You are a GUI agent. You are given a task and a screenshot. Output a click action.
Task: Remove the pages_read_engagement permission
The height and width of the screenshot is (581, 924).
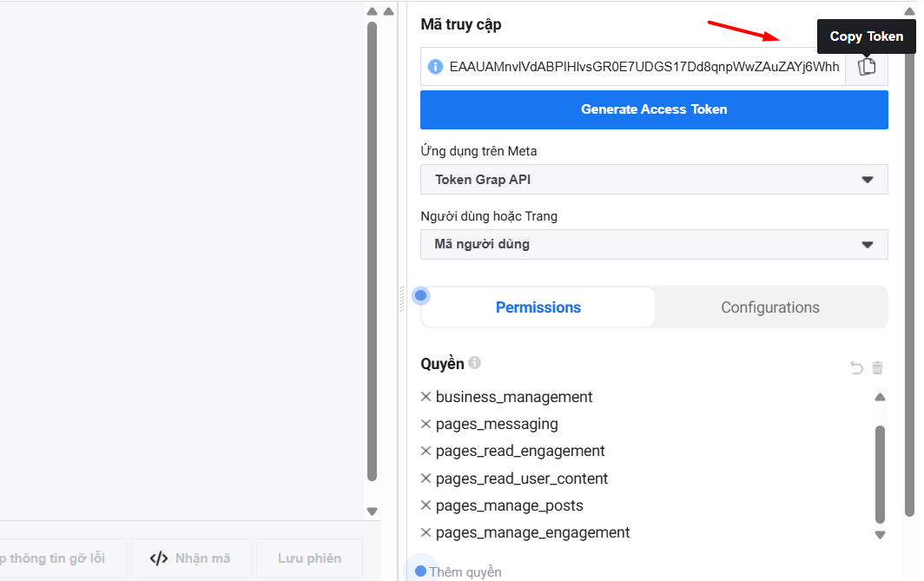(x=426, y=451)
